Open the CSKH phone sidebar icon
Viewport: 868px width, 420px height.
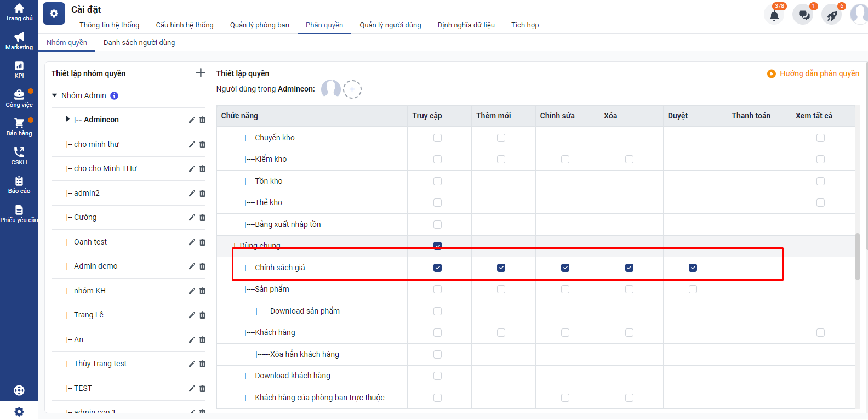click(19, 156)
